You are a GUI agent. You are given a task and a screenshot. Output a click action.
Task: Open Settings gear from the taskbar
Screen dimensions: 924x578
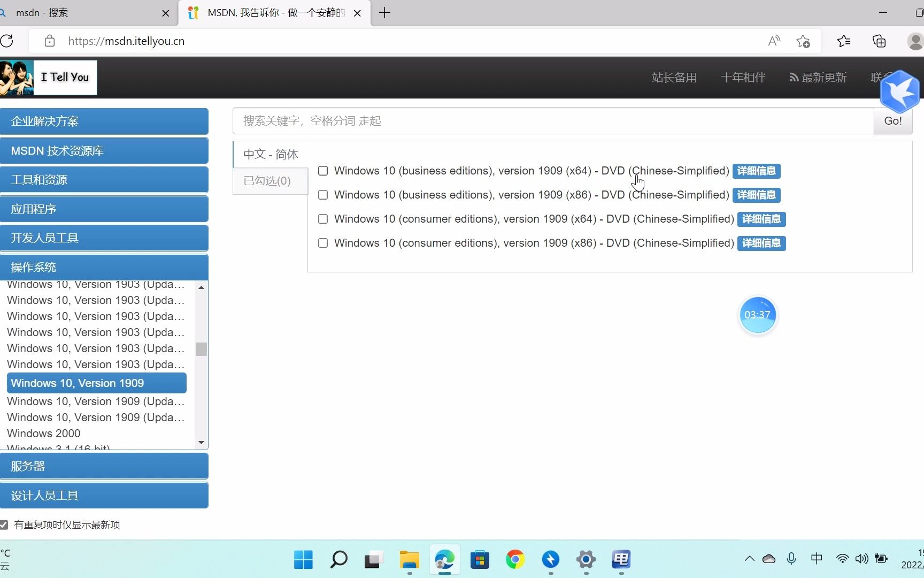pyautogui.click(x=586, y=560)
